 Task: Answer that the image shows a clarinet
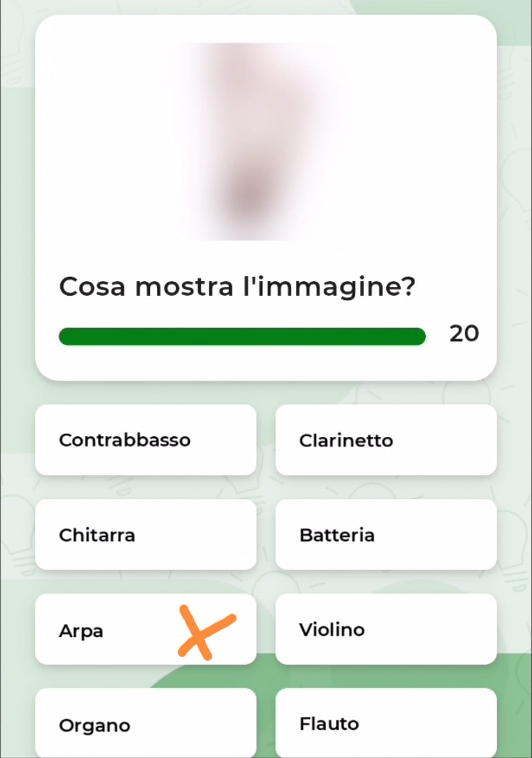coord(386,440)
